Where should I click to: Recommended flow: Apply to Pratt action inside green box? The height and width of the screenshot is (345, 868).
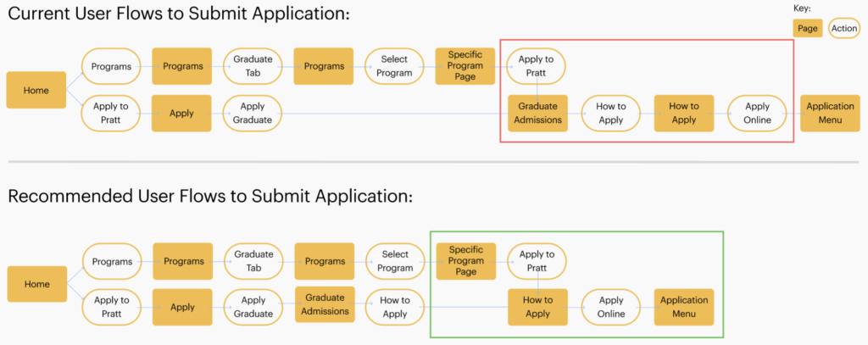pos(537,261)
